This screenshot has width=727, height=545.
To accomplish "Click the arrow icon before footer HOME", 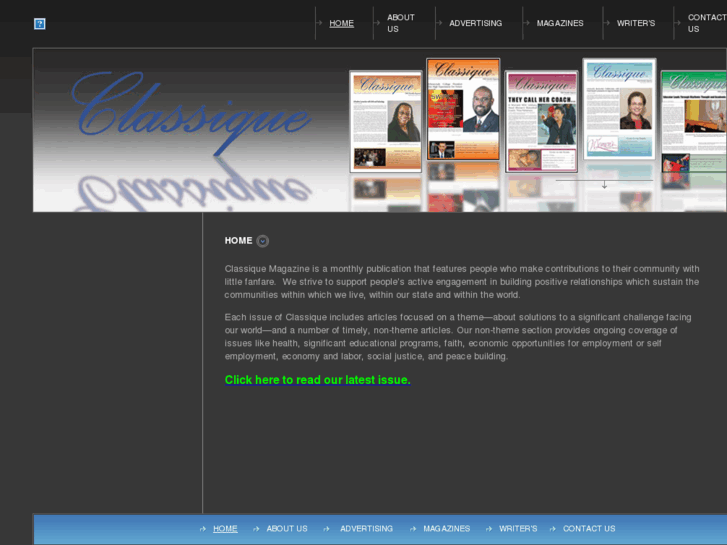I will 203,529.
